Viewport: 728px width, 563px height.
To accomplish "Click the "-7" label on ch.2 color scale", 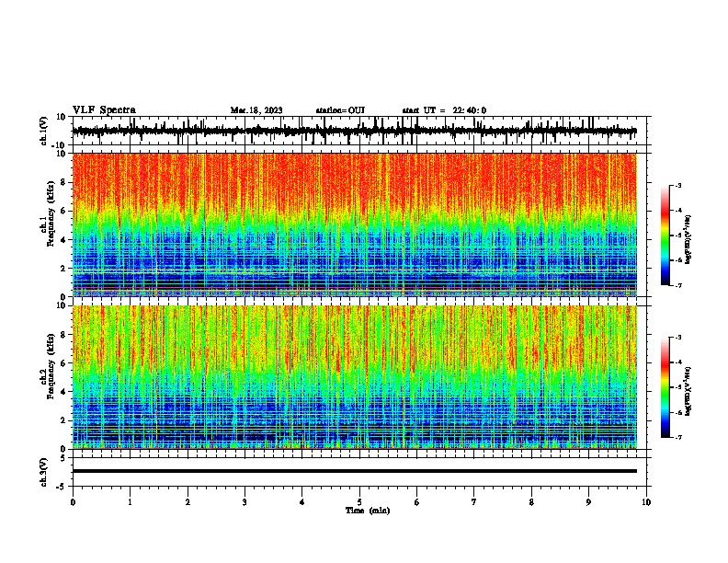I will 677,438.
